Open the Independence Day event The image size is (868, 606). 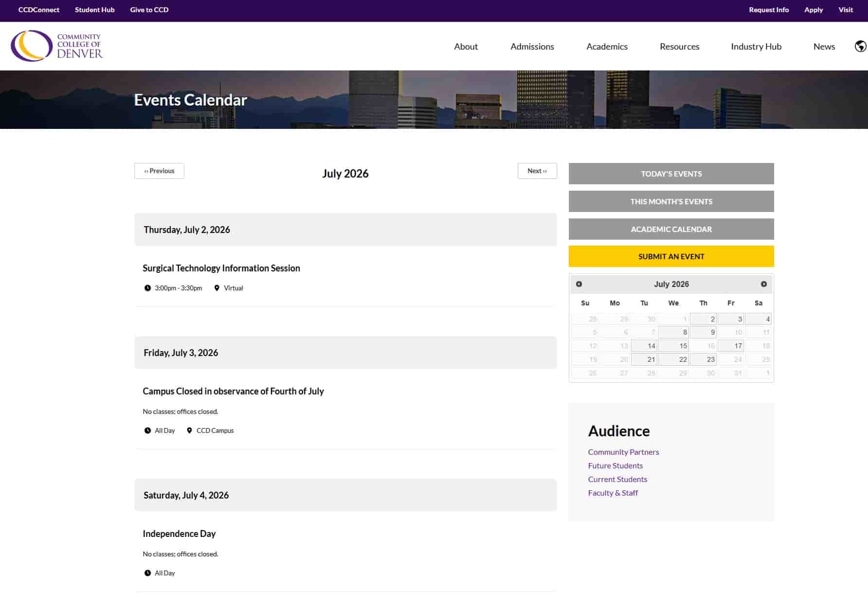click(179, 534)
